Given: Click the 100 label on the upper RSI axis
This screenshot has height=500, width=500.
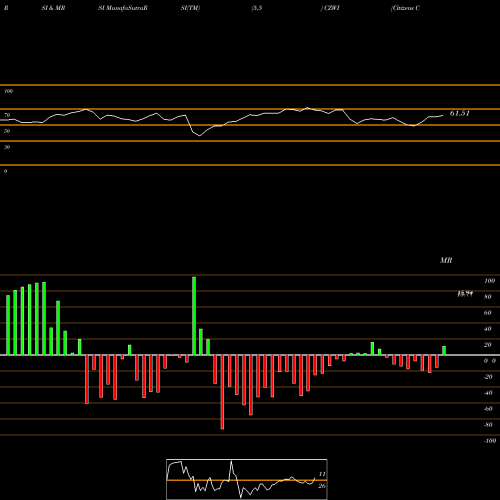Looking at the screenshot, I should [8, 91].
